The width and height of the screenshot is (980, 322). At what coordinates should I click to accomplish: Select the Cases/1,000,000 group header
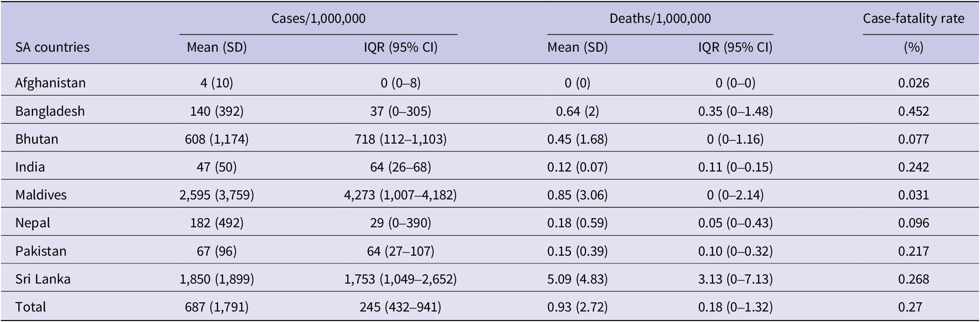tap(318, 18)
